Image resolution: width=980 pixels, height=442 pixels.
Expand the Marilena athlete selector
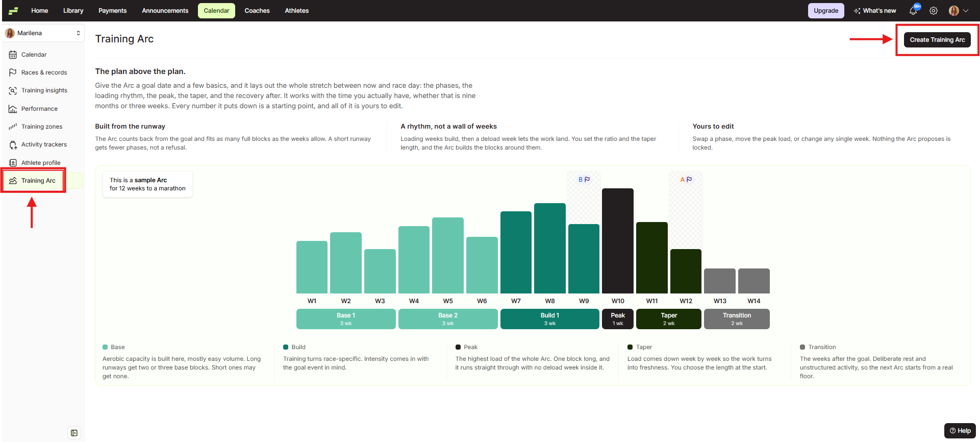pos(43,33)
